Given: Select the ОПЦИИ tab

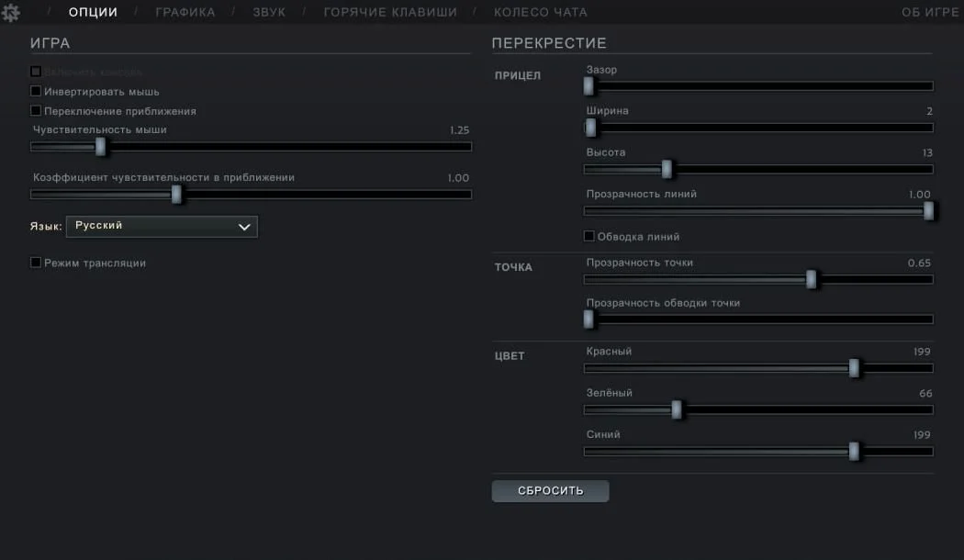Looking at the screenshot, I should coord(93,12).
